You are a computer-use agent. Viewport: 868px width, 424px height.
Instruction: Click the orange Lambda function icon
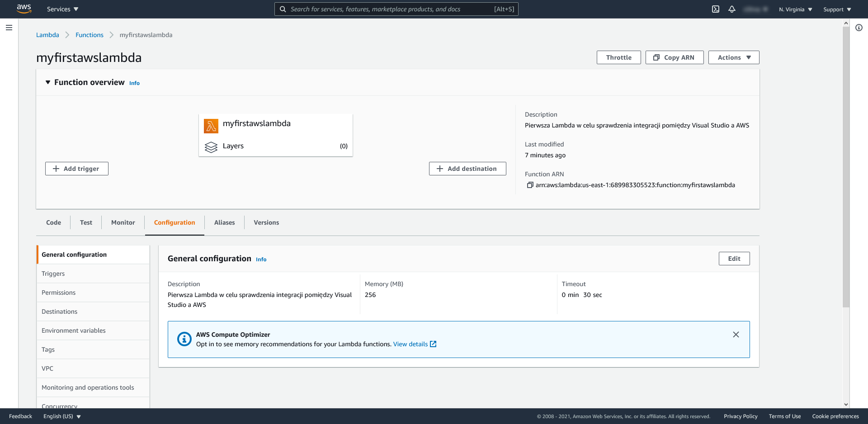tap(211, 126)
